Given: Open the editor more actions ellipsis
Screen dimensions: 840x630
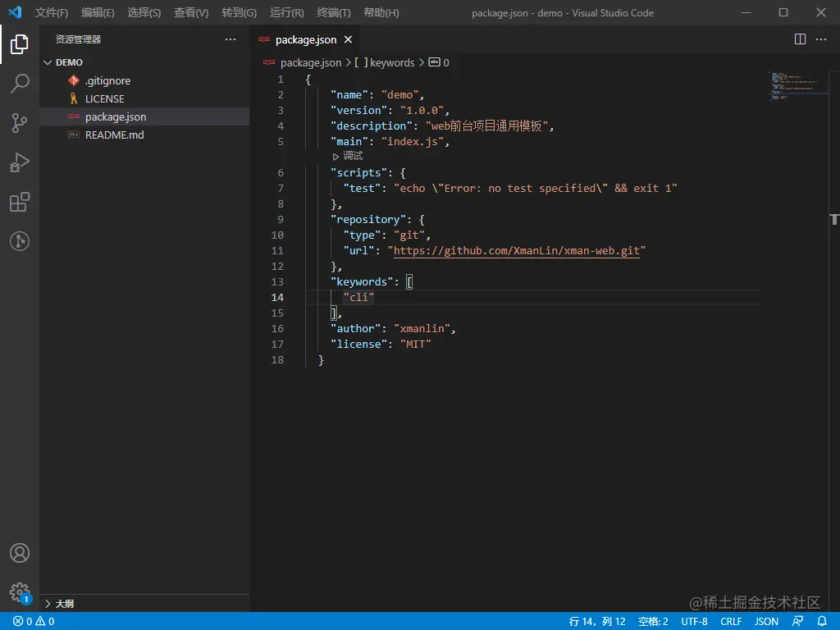Looking at the screenshot, I should tap(820, 39).
